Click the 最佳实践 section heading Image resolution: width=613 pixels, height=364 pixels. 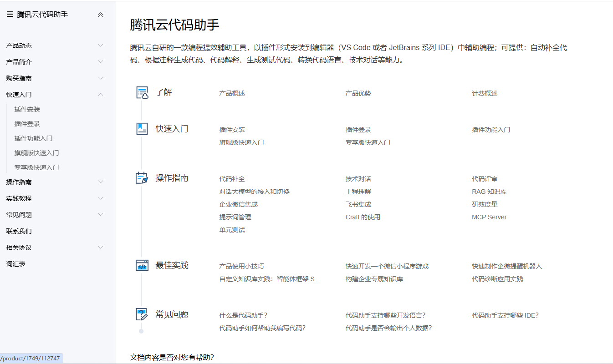point(172,265)
